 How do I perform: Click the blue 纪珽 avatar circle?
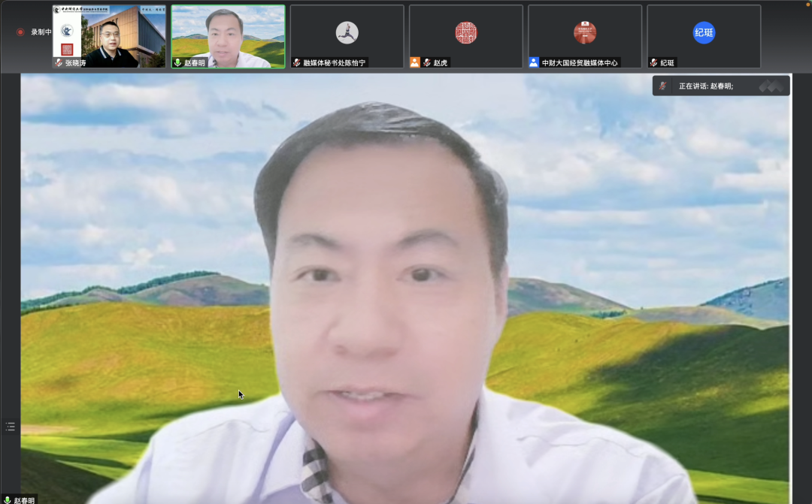click(704, 32)
